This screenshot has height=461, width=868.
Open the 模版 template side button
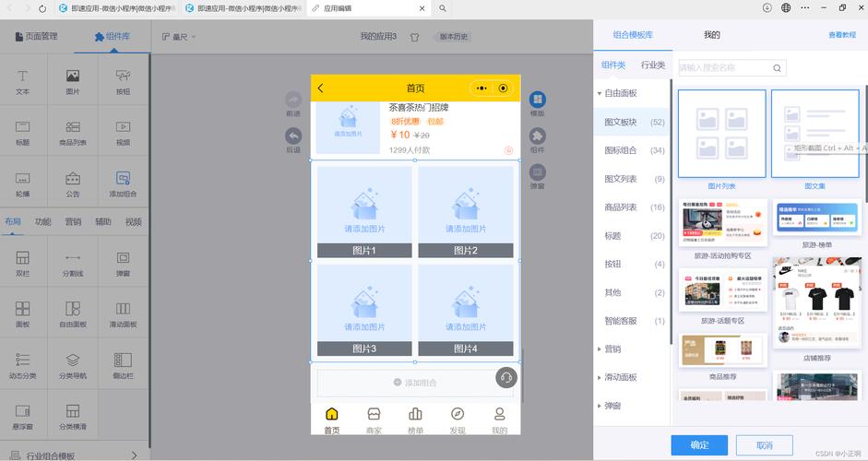pyautogui.click(x=537, y=100)
